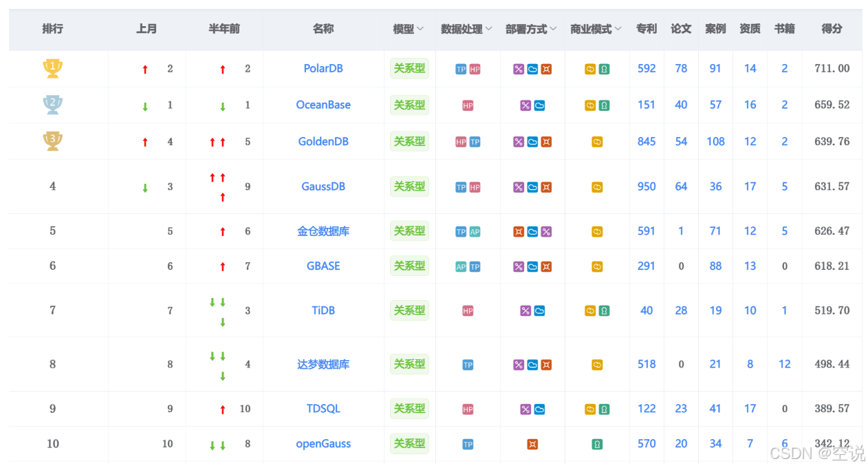Click TDSQL qualification count 17
The image size is (868, 468).
pyautogui.click(x=750, y=409)
